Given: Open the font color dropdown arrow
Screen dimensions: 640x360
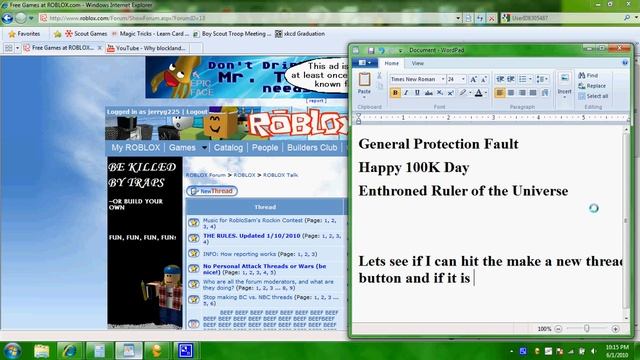Looking at the screenshot, I should pyautogui.click(x=486, y=93).
